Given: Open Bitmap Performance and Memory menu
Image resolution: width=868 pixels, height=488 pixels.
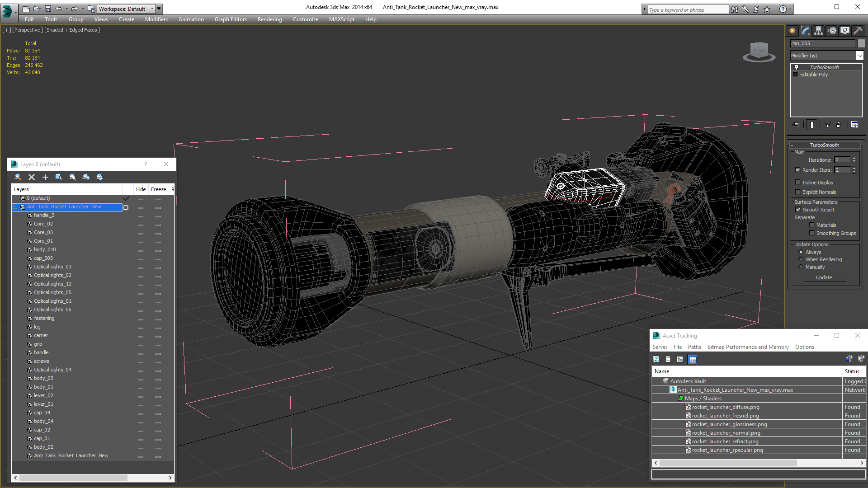Looking at the screenshot, I should [748, 347].
